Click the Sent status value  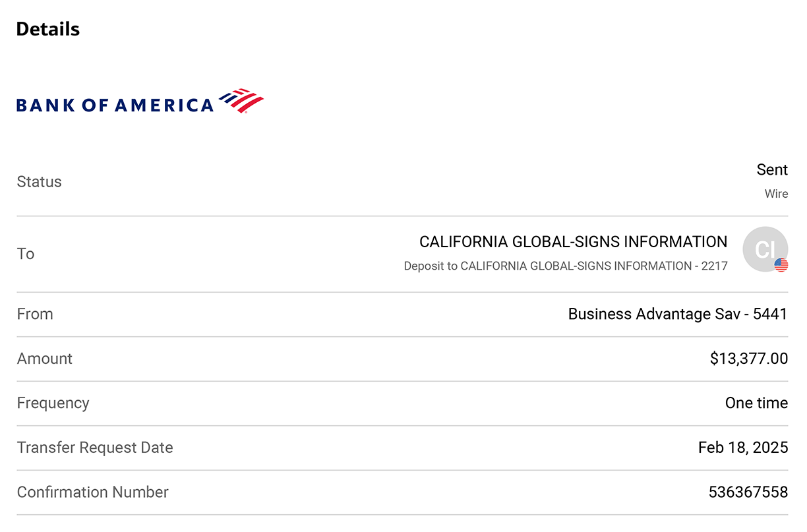(x=772, y=169)
